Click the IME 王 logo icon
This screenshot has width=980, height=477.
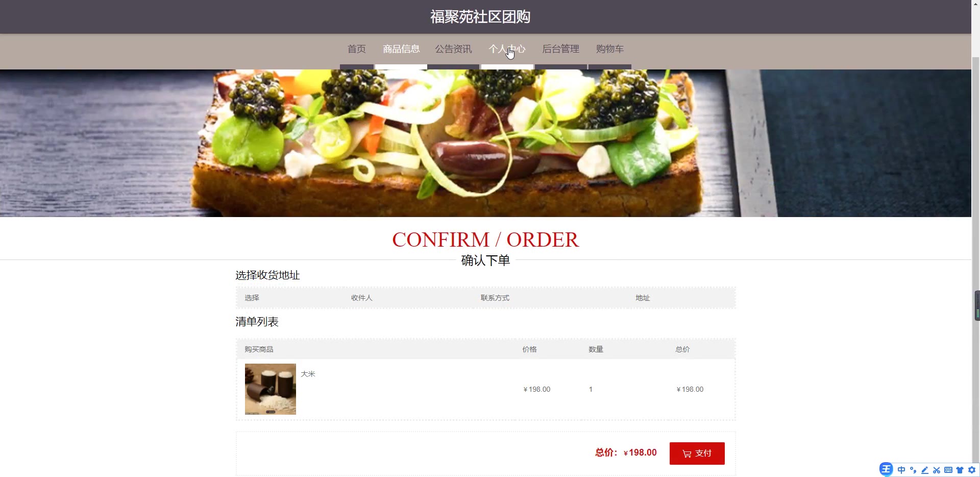(886, 469)
